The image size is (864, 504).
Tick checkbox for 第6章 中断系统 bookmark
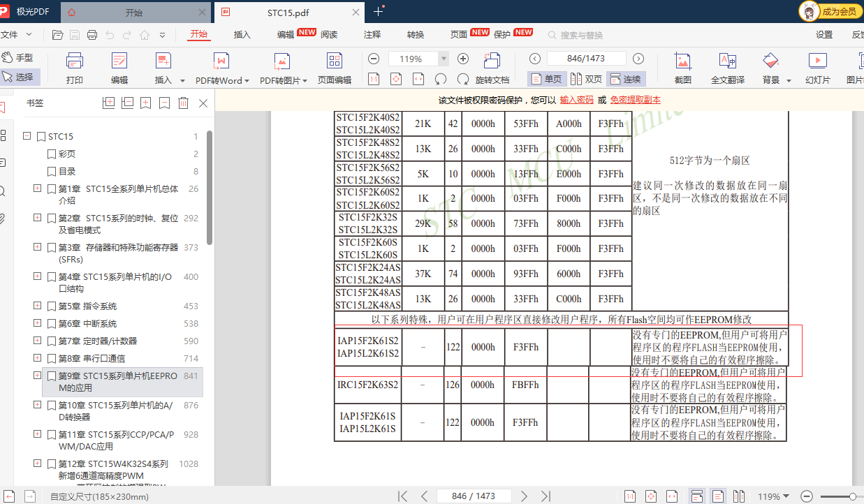tap(52, 324)
